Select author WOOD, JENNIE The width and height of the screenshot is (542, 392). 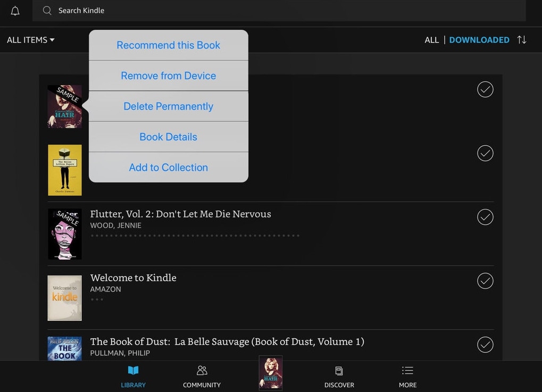(x=116, y=226)
